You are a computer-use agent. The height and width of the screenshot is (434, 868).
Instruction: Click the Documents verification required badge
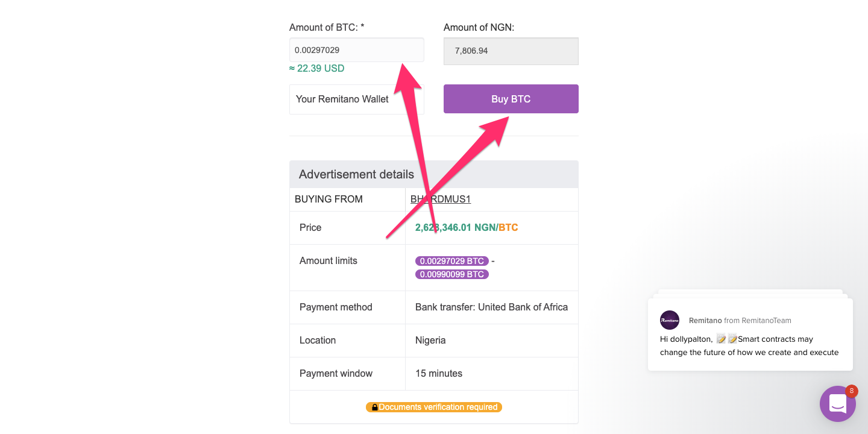(434, 407)
